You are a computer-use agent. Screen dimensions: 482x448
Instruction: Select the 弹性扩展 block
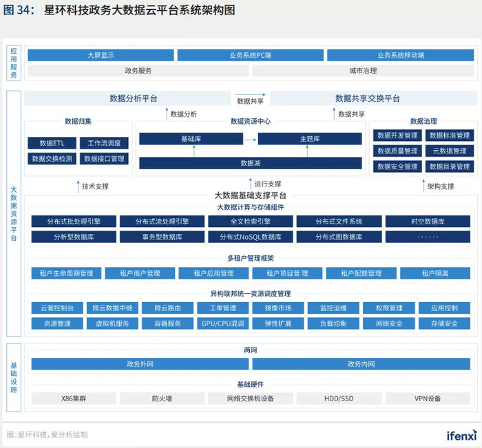coord(278,323)
